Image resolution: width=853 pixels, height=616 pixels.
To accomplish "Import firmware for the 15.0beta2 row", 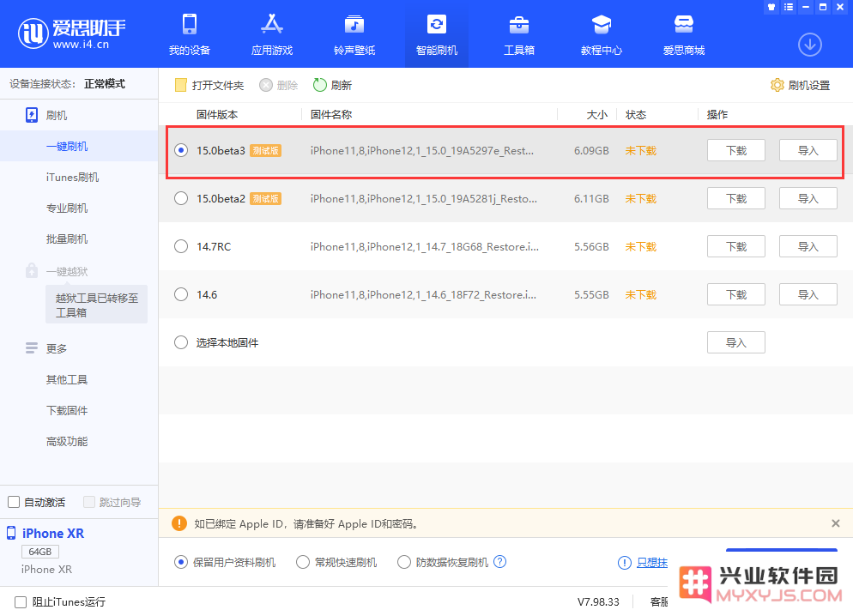I will 808,198.
